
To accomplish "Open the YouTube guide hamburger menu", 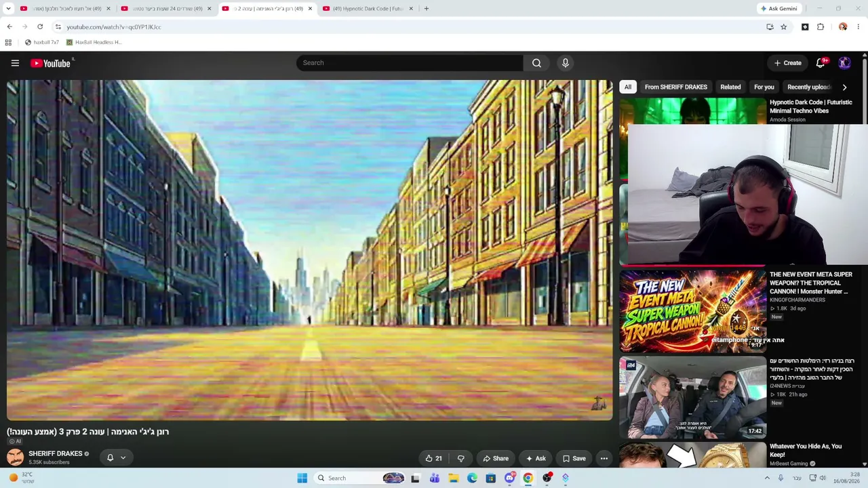I will [15, 63].
